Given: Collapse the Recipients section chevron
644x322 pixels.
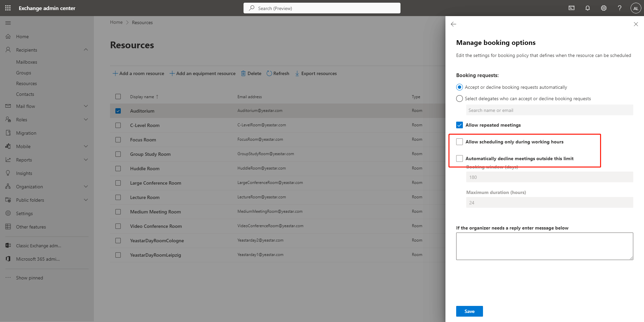Looking at the screenshot, I should tap(86, 50).
